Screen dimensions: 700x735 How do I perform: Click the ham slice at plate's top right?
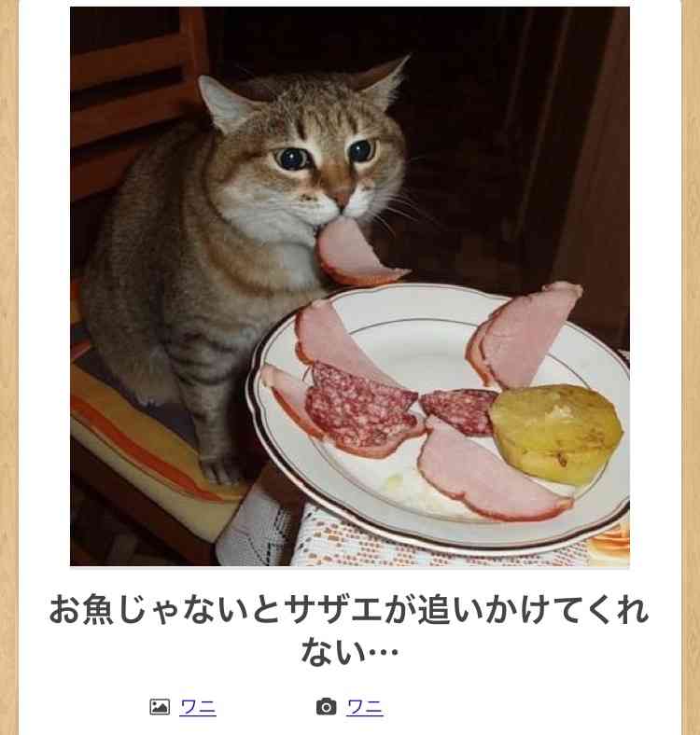click(x=523, y=335)
